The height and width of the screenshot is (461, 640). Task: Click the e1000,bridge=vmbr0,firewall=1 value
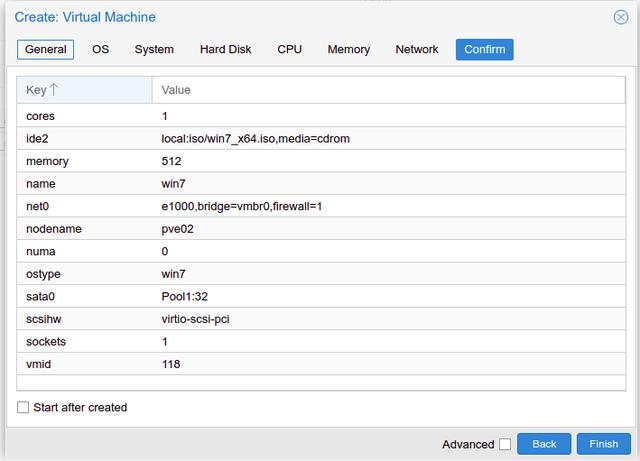[242, 207]
